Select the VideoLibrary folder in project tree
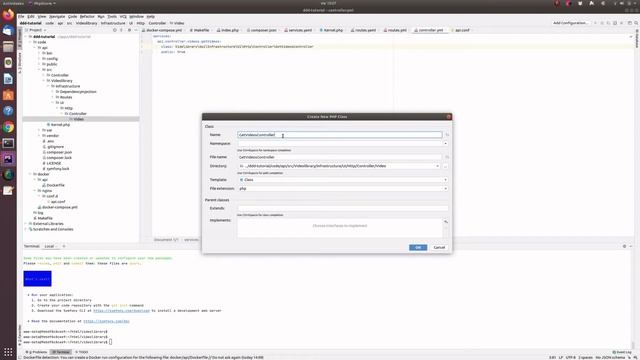The height and width of the screenshot is (360, 640). [61, 81]
